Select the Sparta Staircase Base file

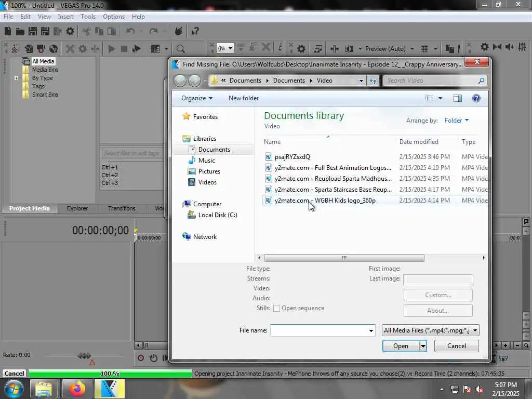(x=333, y=190)
